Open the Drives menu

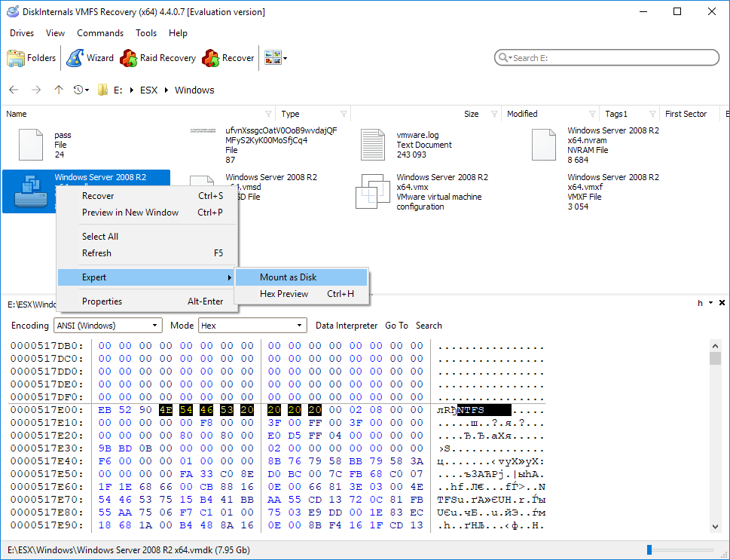[22, 33]
